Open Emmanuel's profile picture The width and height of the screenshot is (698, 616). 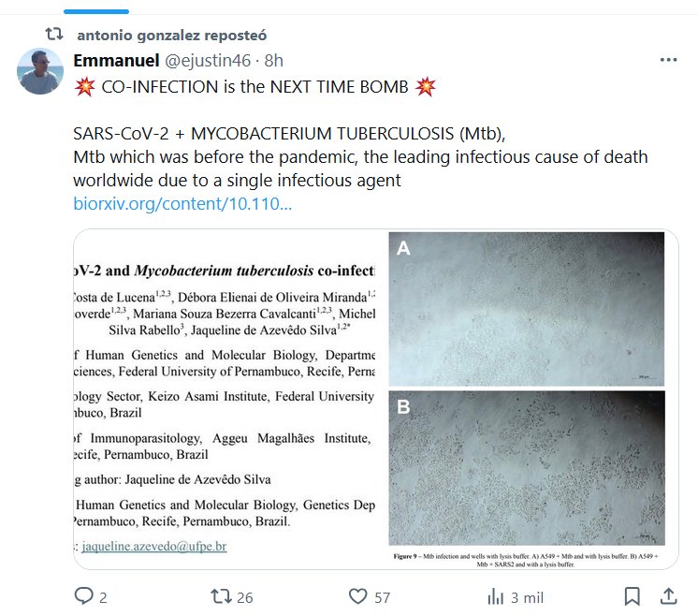click(40, 71)
